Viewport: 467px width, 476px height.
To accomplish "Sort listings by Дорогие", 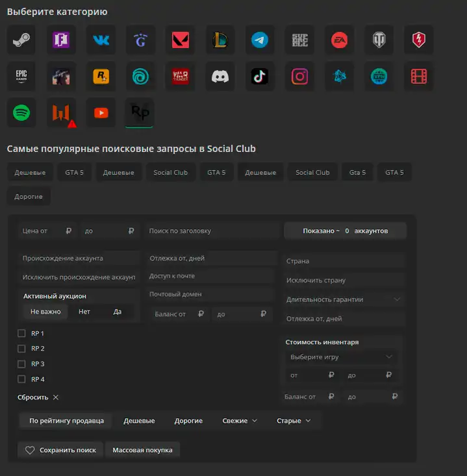I will [188, 421].
